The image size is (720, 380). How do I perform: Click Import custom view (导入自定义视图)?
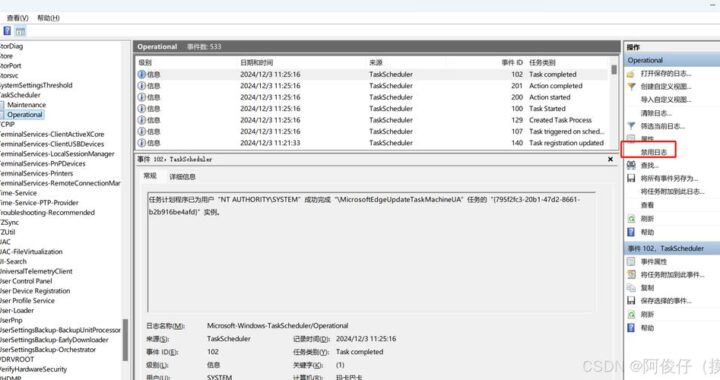(666, 99)
